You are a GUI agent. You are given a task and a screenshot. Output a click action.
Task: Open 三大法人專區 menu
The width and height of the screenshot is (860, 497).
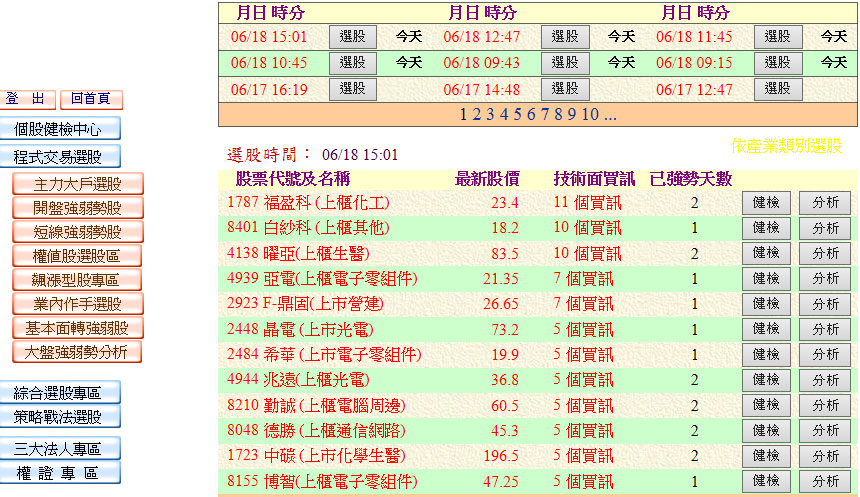click(x=60, y=449)
